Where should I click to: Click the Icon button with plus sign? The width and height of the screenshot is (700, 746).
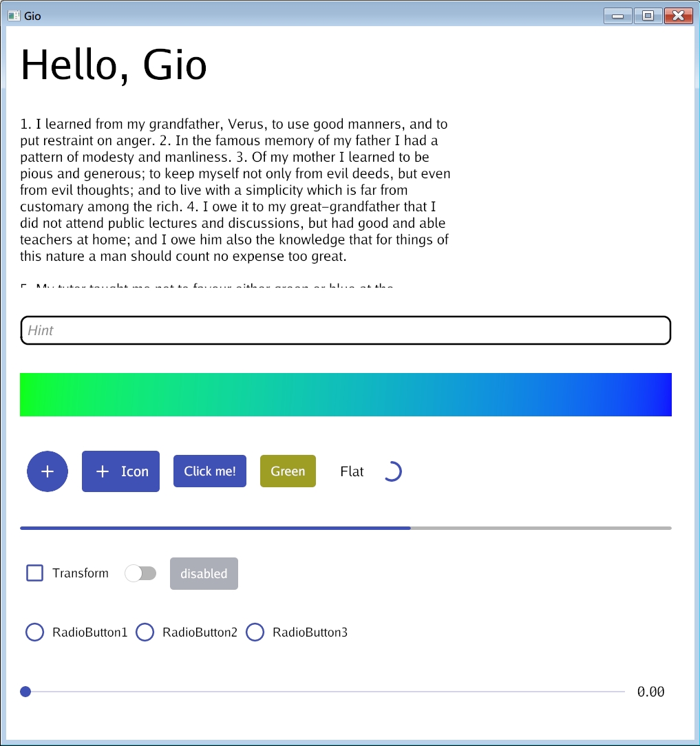pyautogui.click(x=120, y=471)
